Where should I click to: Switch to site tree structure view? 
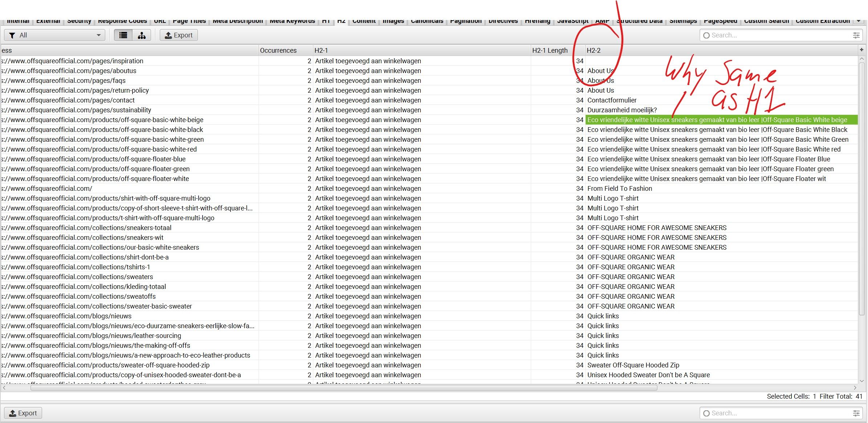142,35
